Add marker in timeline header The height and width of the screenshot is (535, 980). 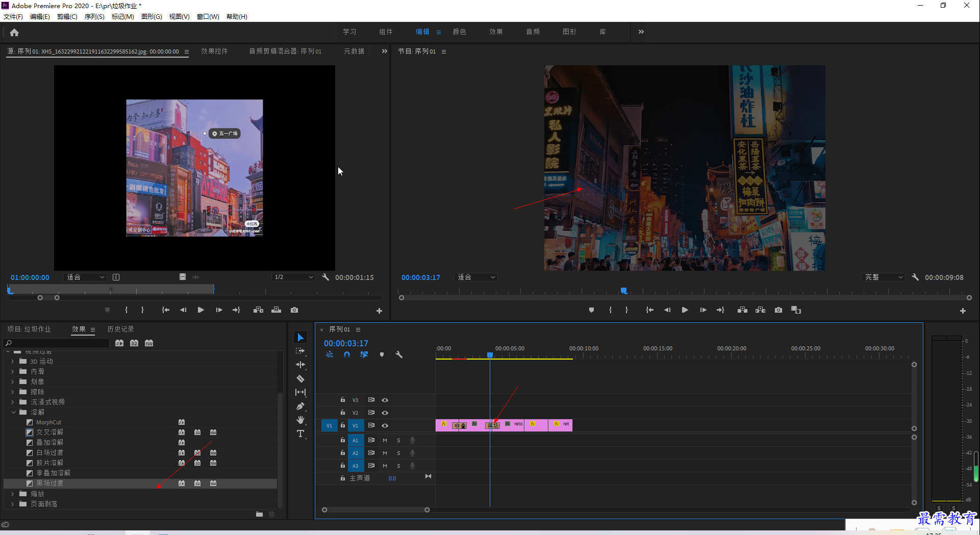click(x=382, y=354)
